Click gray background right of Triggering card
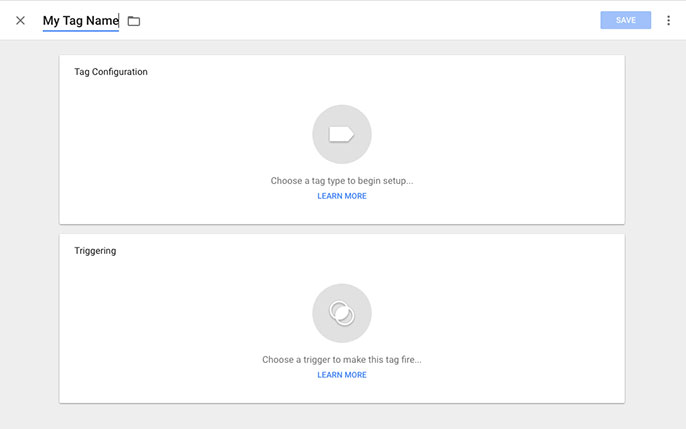The height and width of the screenshot is (429, 686). [655, 320]
